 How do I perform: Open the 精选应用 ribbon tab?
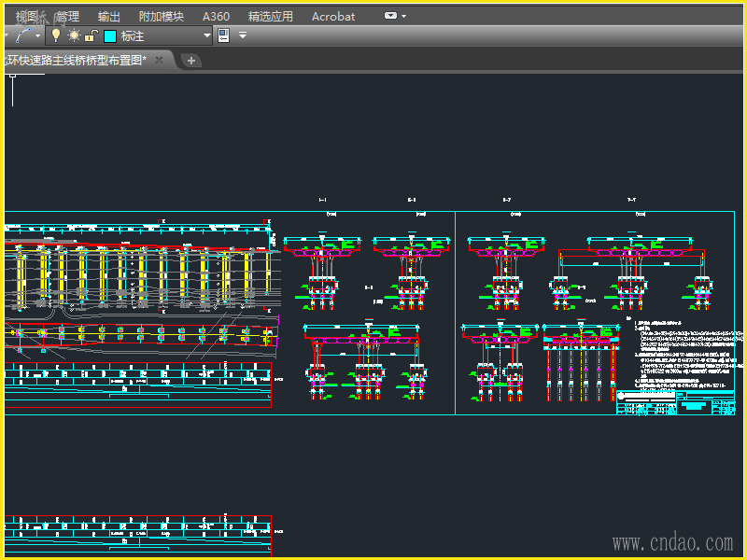pos(270,16)
